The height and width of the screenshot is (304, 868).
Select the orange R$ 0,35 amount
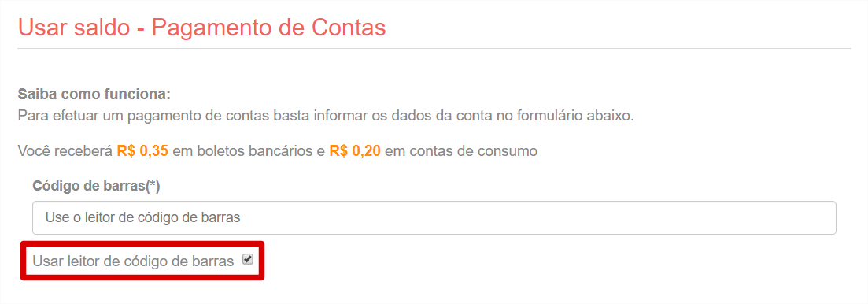click(x=142, y=151)
